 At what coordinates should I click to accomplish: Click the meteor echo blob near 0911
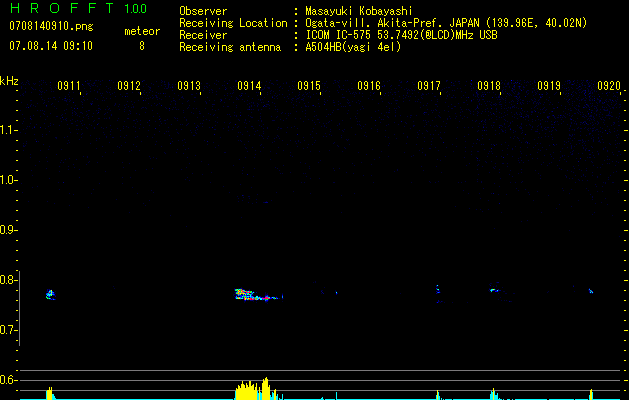pyautogui.click(x=51, y=295)
